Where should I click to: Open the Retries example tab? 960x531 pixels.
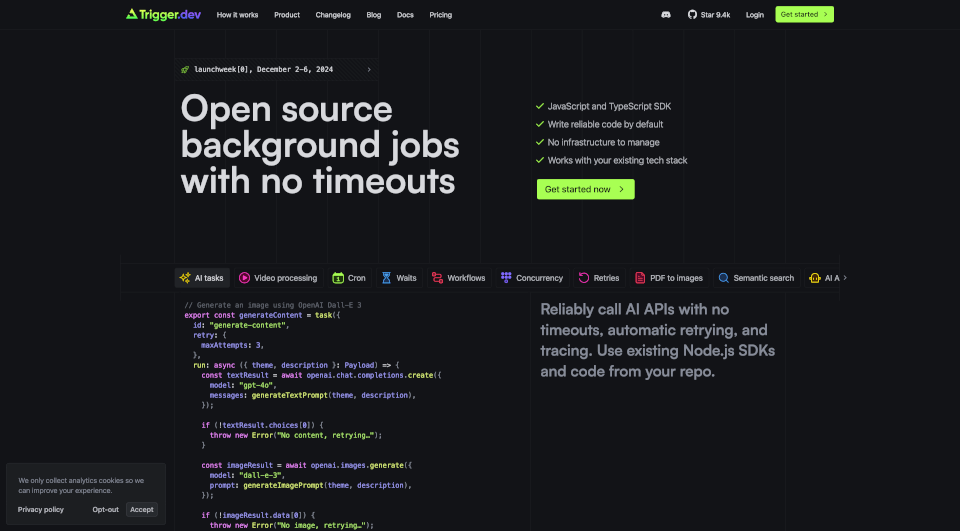(x=599, y=278)
